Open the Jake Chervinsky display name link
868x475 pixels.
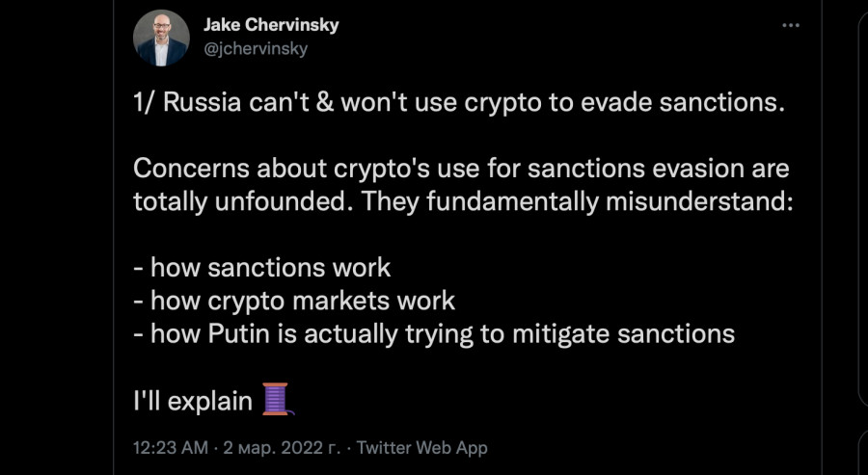coord(271,24)
